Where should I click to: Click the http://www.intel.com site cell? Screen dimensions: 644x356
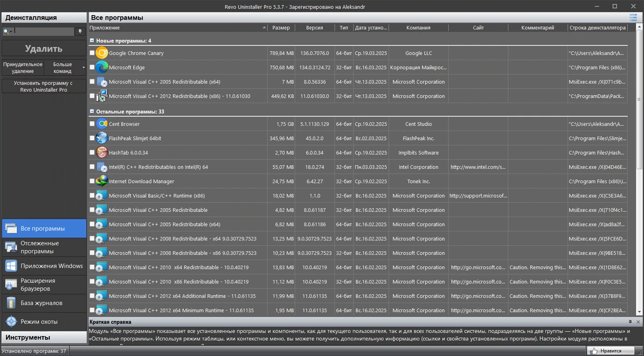(478, 167)
